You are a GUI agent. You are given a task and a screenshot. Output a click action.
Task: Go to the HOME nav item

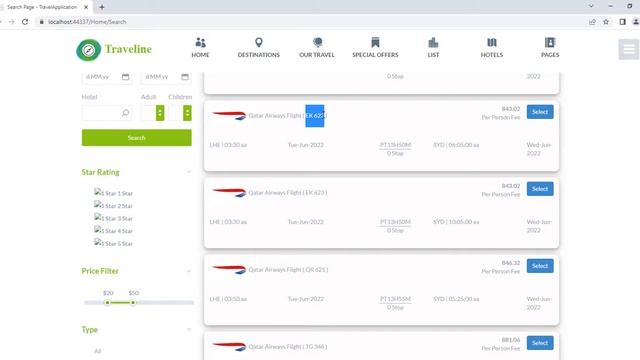pyautogui.click(x=200, y=48)
